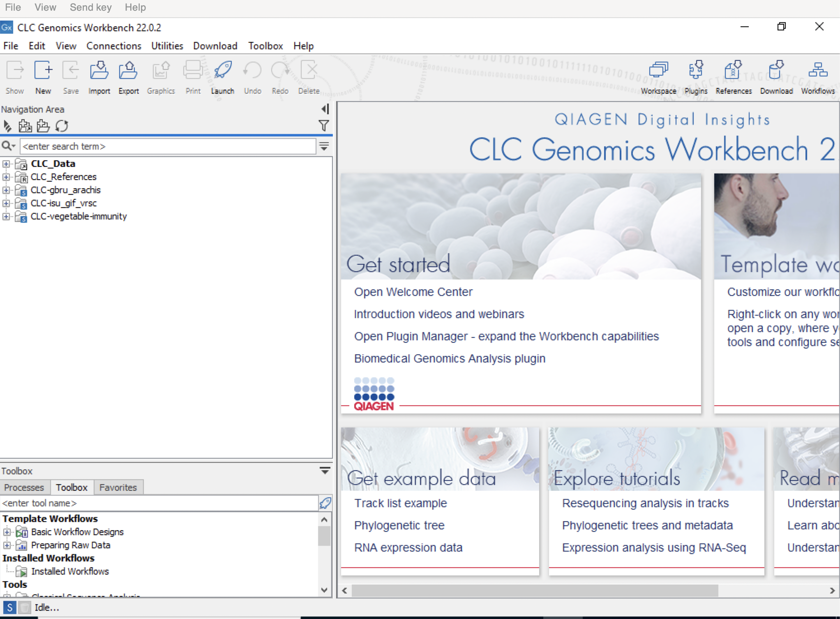
Task: Click the new folder icon in Navigation Area
Action: pos(43,126)
